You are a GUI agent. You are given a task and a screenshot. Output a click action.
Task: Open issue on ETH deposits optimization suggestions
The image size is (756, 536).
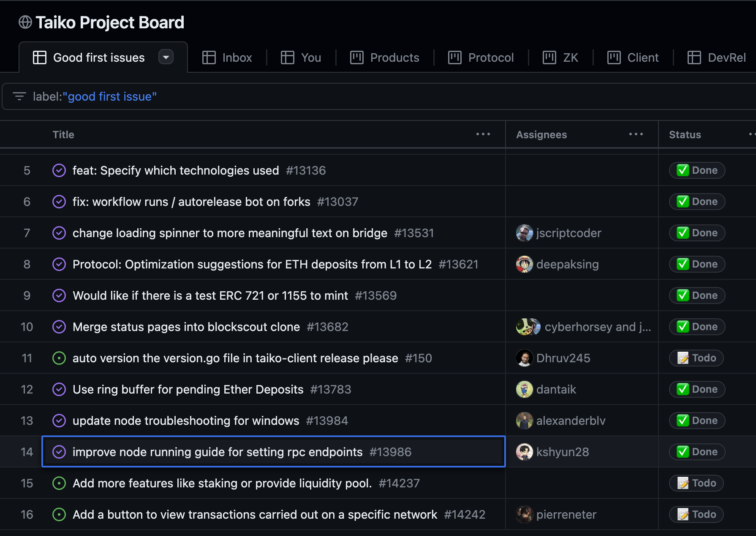[252, 264]
